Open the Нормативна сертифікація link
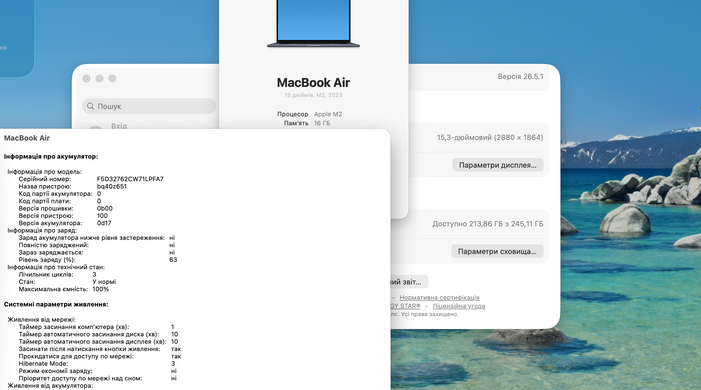The width and height of the screenshot is (701, 390). [439, 297]
